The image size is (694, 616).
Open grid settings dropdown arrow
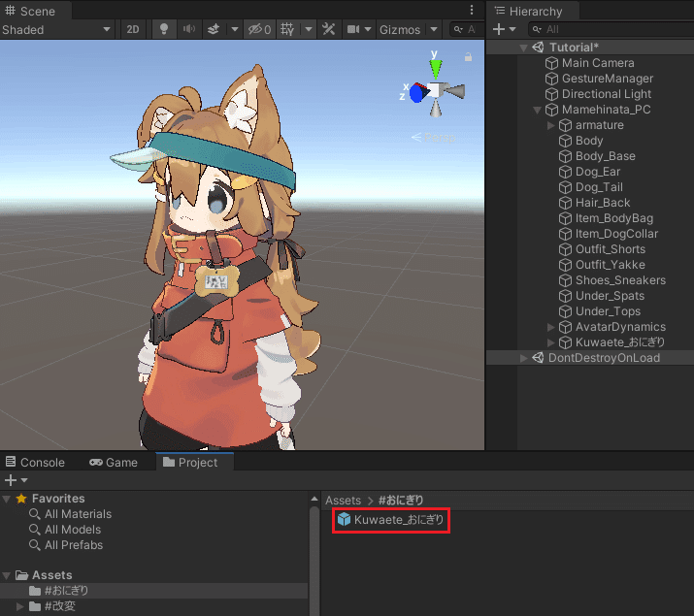tap(309, 30)
